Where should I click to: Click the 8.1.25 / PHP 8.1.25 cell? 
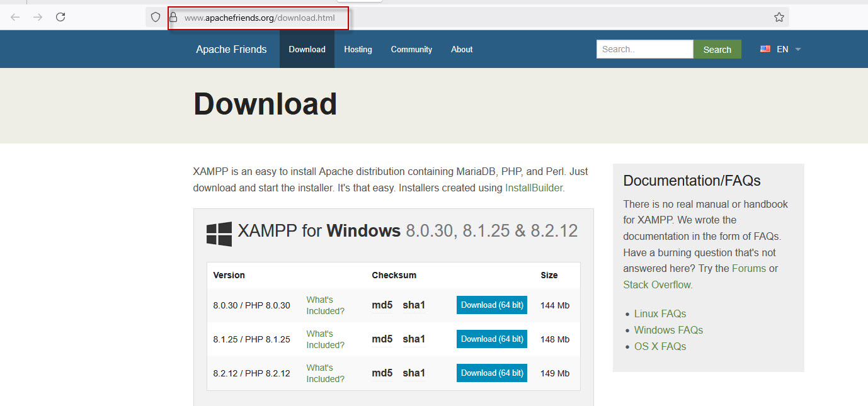(252, 339)
